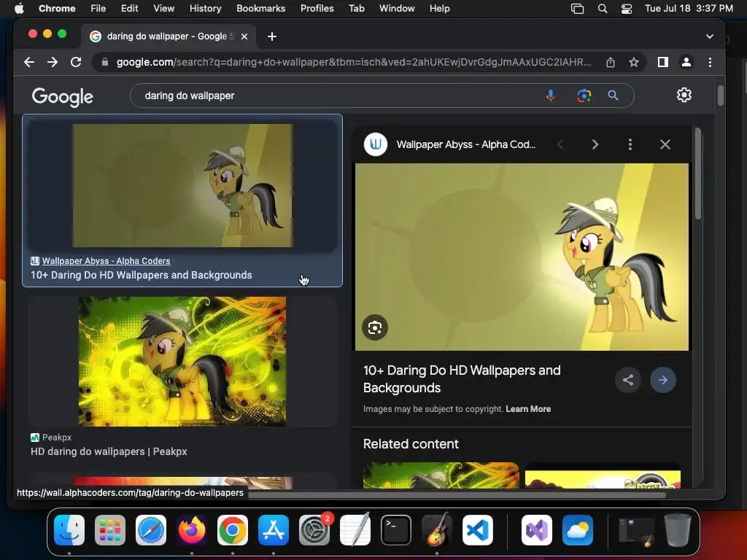Open the Window menu
The width and height of the screenshot is (747, 560).
tap(397, 9)
